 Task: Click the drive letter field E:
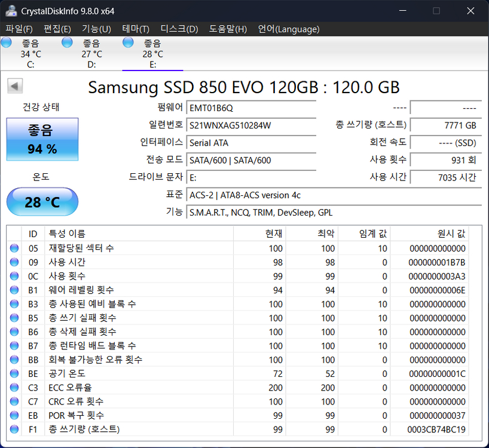tap(251, 177)
